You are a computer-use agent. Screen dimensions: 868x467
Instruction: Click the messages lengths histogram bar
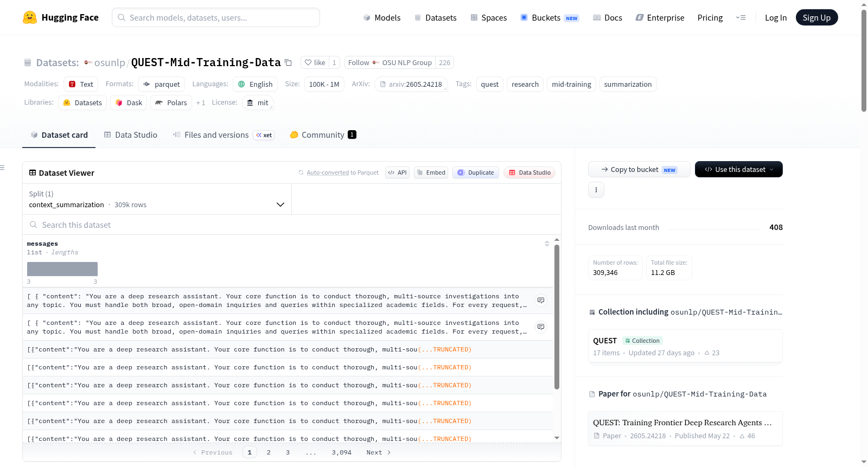pyautogui.click(x=62, y=269)
